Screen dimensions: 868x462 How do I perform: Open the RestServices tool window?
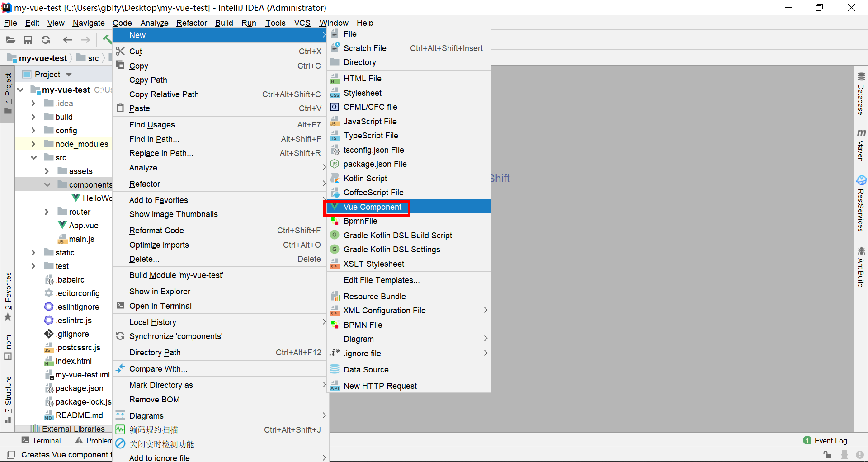pos(861,203)
